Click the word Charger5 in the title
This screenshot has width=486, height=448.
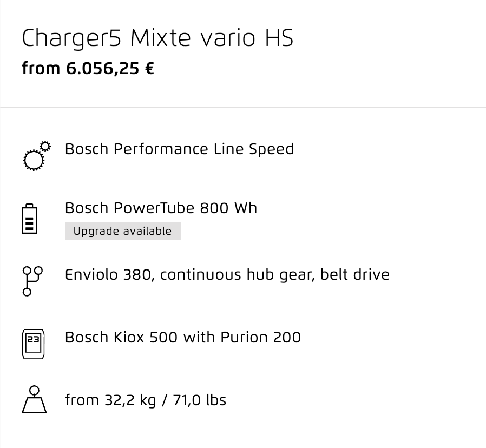coord(71,38)
